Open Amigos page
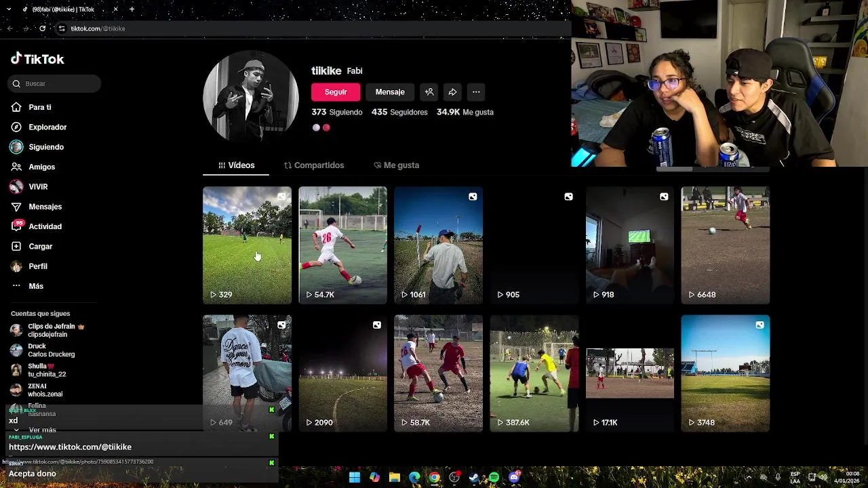Image resolution: width=868 pixels, height=488 pixels. point(41,167)
